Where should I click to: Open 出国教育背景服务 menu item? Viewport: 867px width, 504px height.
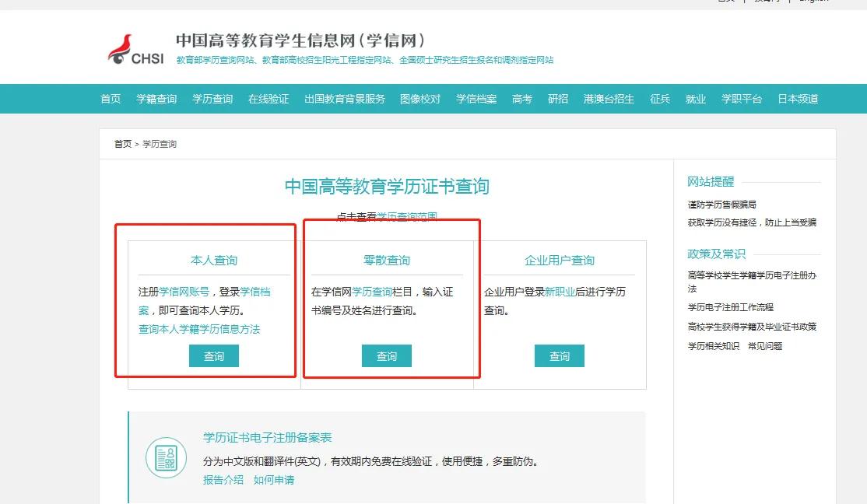pos(345,99)
